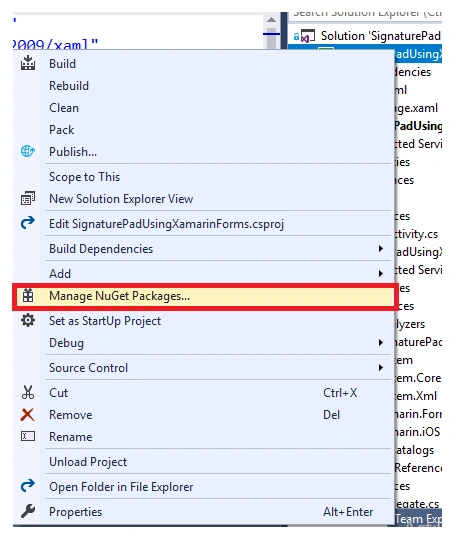
Task: Expand the Build Dependencies submenu arrow
Action: pos(381,249)
